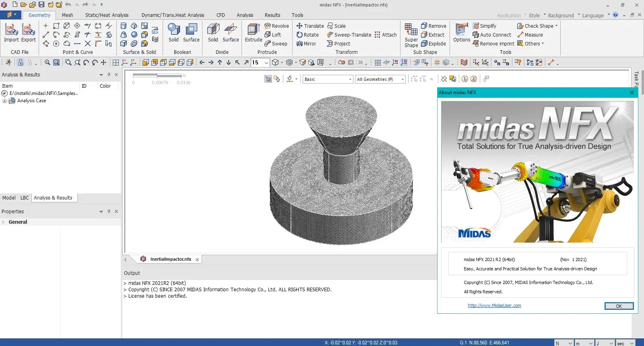Screen dimensions: 644x346
Task: Click the Mirror tool
Action: click(306, 43)
